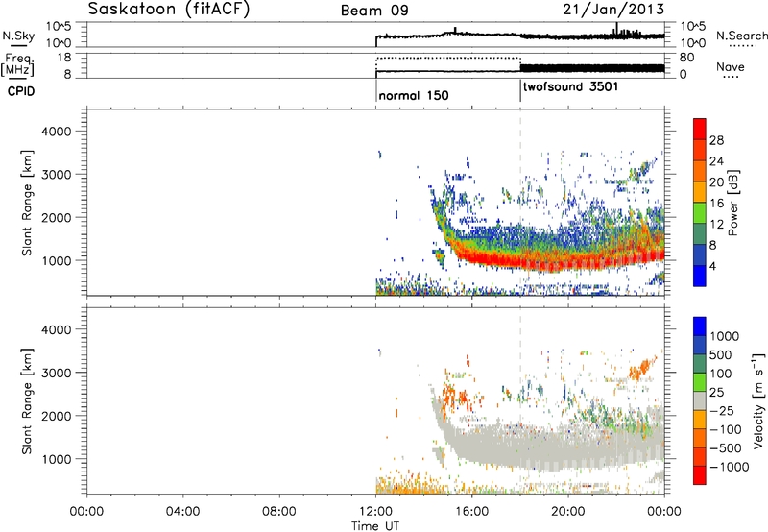This screenshot has height=532, width=768.
Task: Click '-1000' value on Velocity colorbar
Action: click(730, 467)
